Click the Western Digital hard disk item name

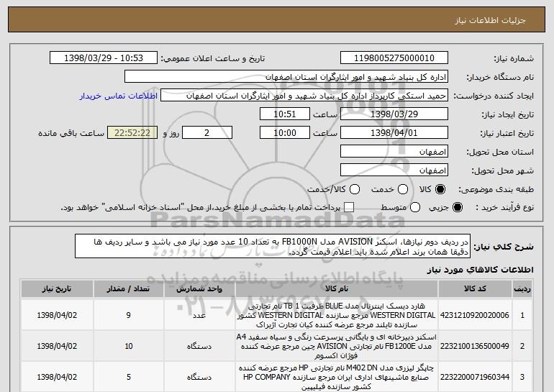[337, 315]
